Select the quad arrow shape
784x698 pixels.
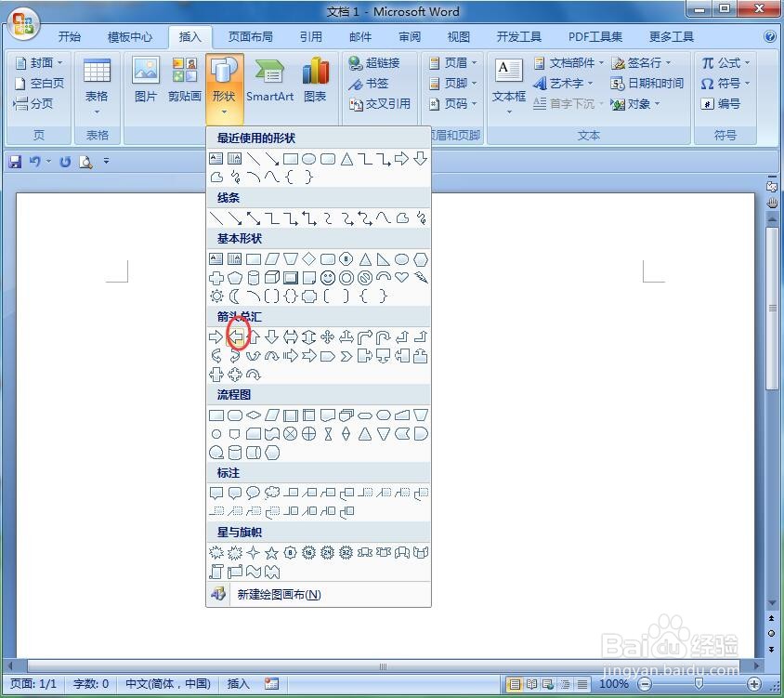pos(328,336)
